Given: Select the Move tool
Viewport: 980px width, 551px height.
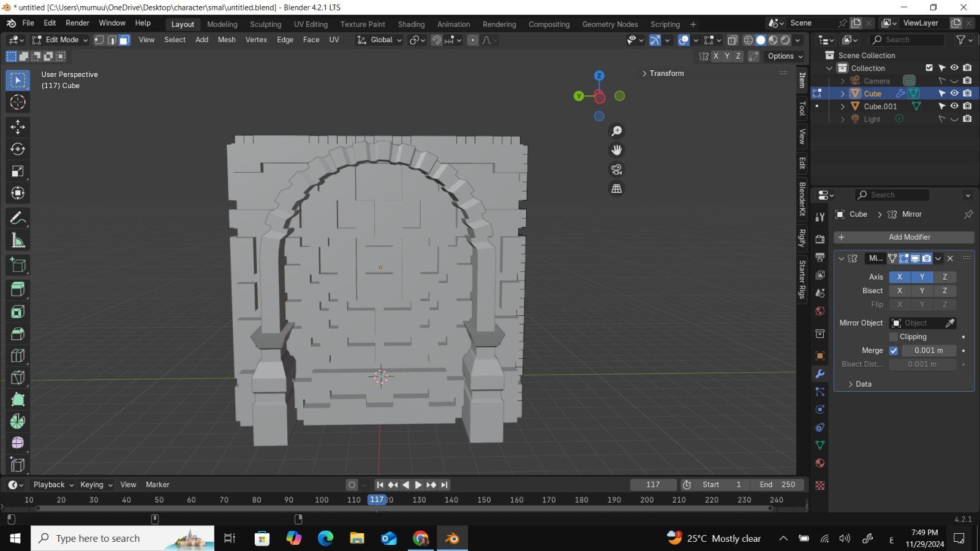Looking at the screenshot, I should (x=18, y=127).
